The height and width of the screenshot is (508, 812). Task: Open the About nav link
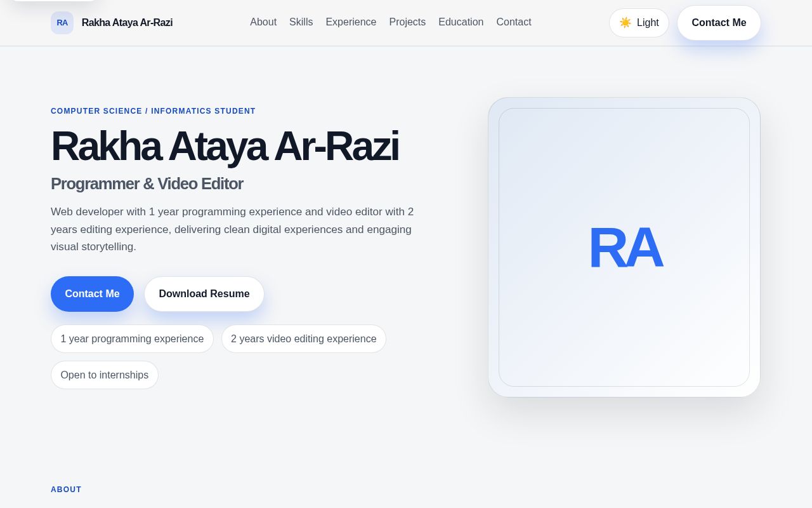pos(263,22)
